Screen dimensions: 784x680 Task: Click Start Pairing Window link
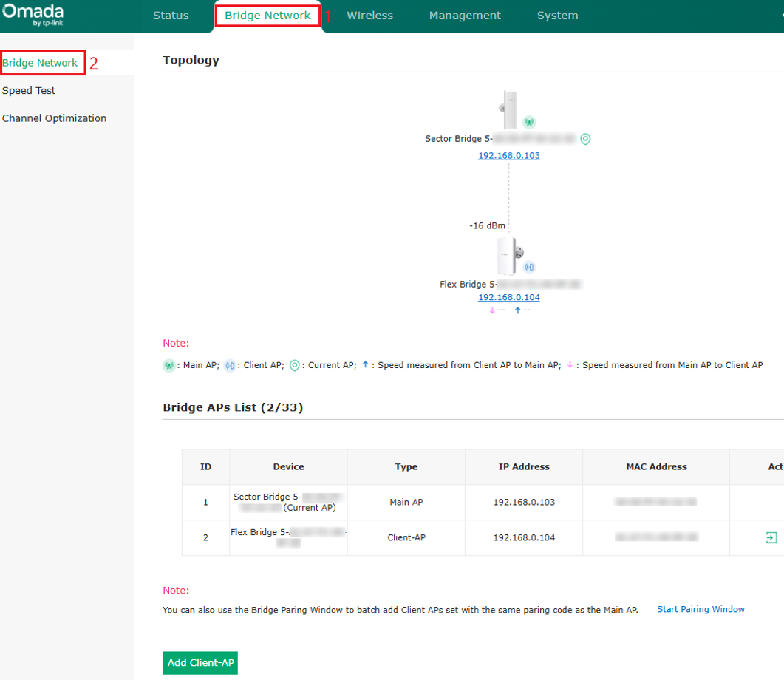click(701, 609)
